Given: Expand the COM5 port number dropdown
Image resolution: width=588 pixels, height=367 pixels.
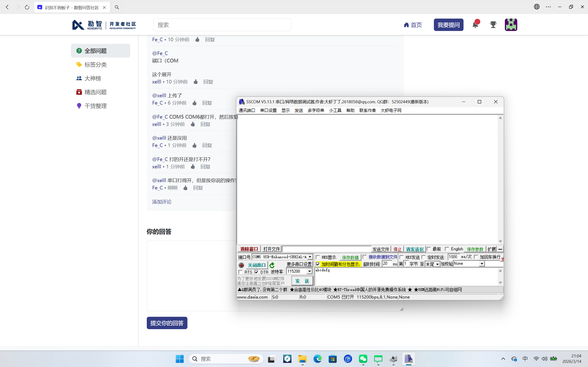Looking at the screenshot, I should pyautogui.click(x=310, y=257).
